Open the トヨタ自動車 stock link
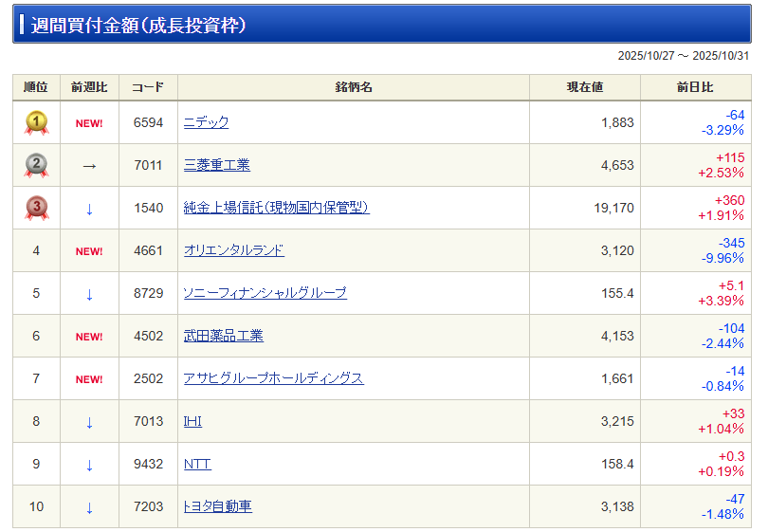 (217, 505)
